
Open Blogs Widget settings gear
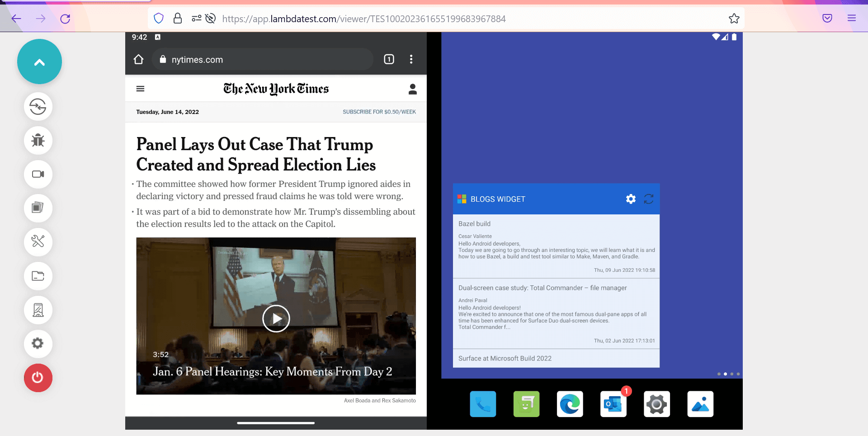coord(631,199)
